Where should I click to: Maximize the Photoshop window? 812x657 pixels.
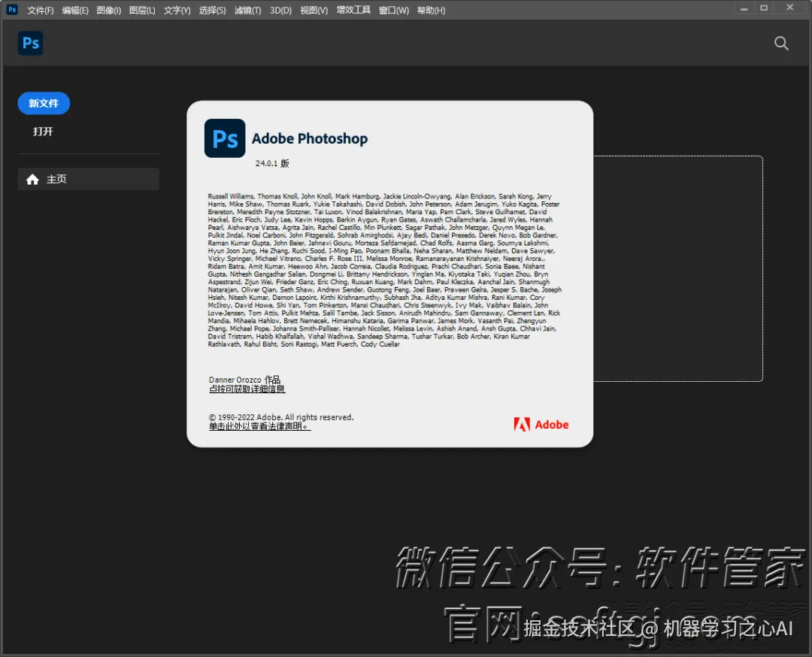click(x=764, y=8)
